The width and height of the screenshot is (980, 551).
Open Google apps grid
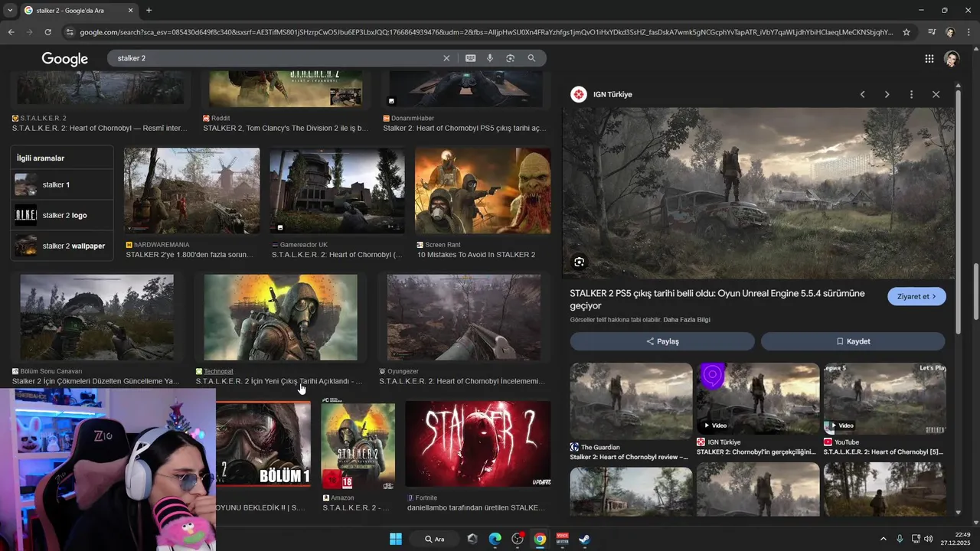pyautogui.click(x=929, y=59)
